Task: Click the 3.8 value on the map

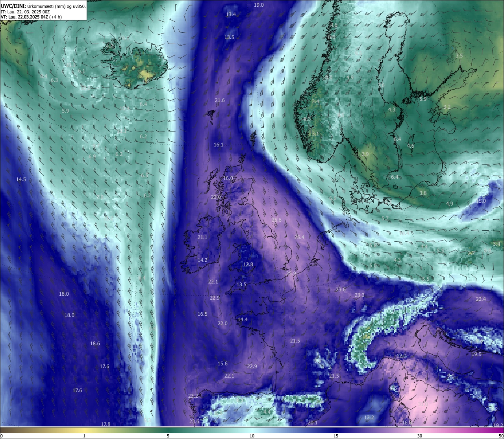Action: pyautogui.click(x=423, y=193)
